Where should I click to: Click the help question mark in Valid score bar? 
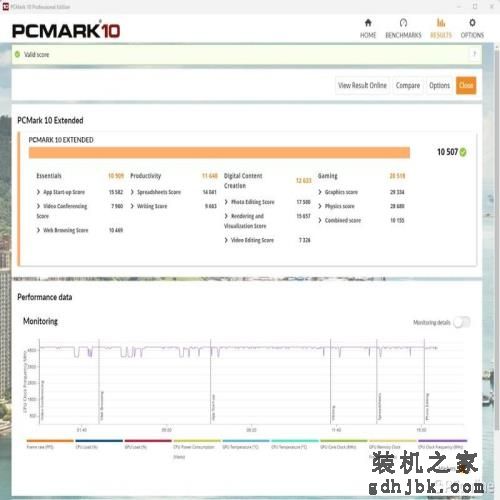[x=475, y=54]
